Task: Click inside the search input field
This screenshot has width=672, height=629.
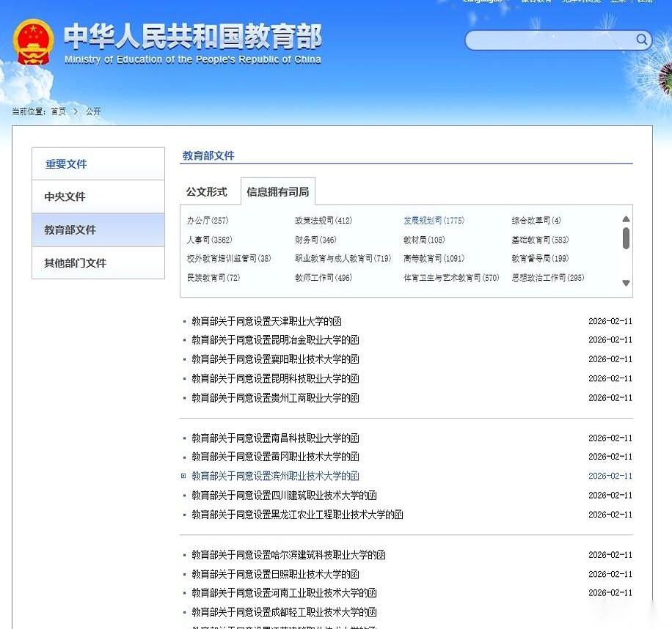Action: 550,40
